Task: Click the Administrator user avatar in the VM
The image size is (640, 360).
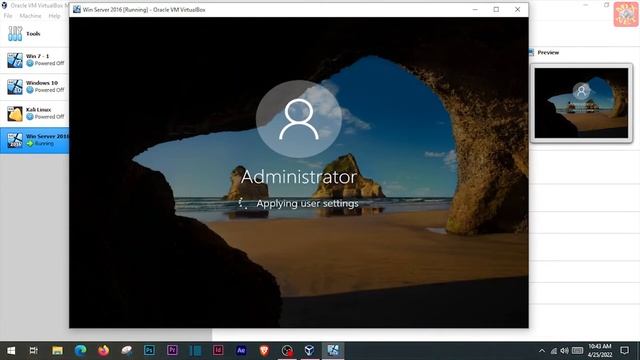Action: click(x=299, y=119)
